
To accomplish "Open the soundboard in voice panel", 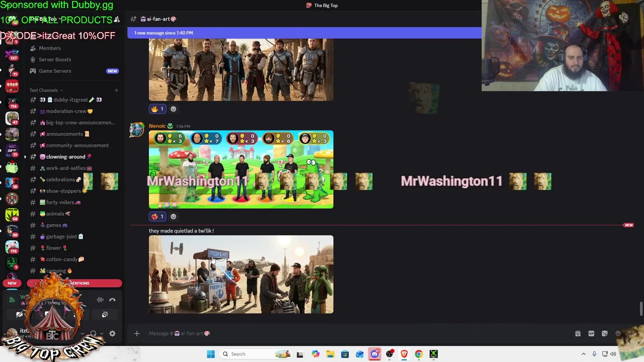I will click(x=105, y=315).
